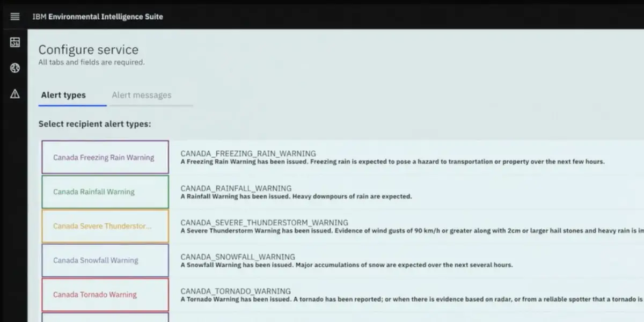Image resolution: width=644 pixels, height=322 pixels.
Task: Click the CANADA_FREEZING_RAIN_WARNING code text
Action: coord(248,153)
